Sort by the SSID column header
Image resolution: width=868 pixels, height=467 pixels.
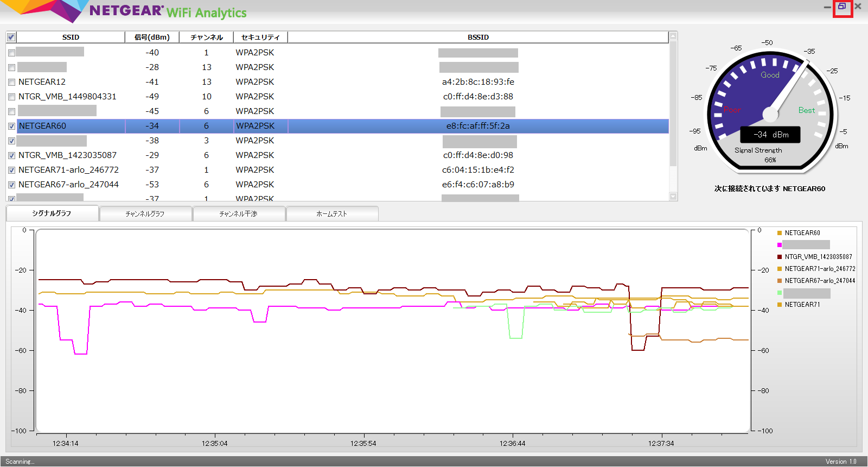coord(71,37)
